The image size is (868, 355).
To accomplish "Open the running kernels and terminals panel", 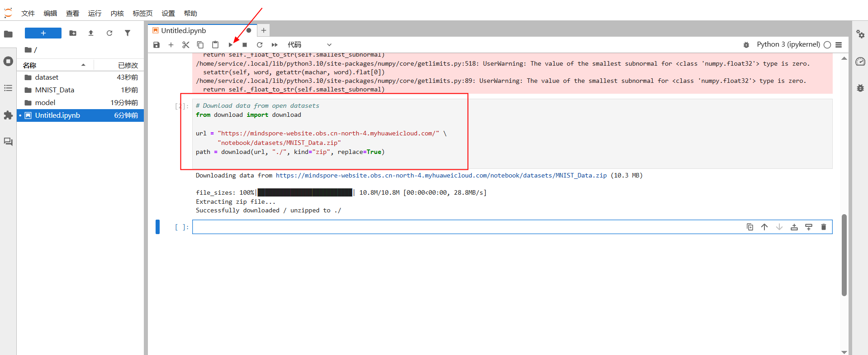I will (8, 61).
